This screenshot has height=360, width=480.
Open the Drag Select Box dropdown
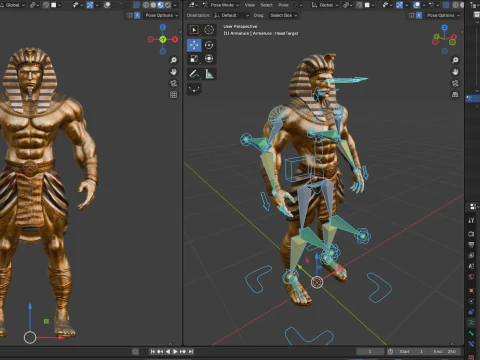click(283, 15)
